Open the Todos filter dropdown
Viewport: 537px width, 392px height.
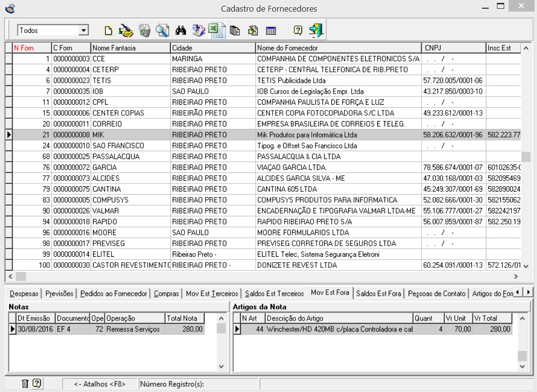tap(83, 30)
